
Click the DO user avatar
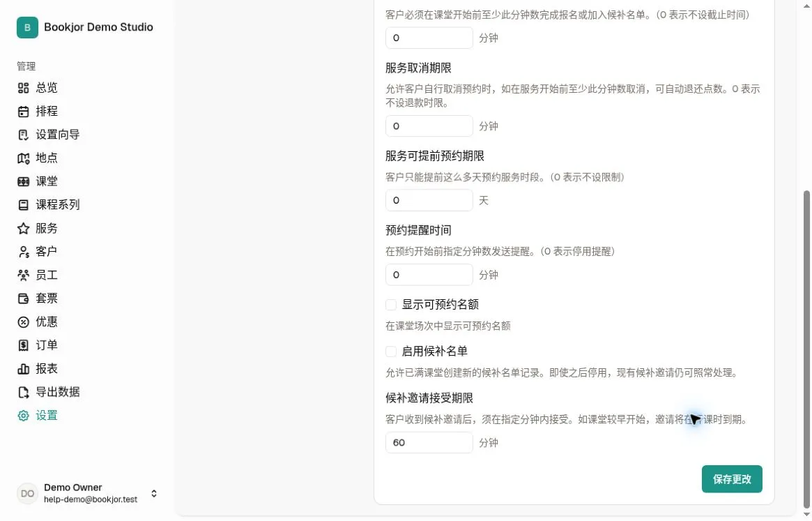pos(27,494)
